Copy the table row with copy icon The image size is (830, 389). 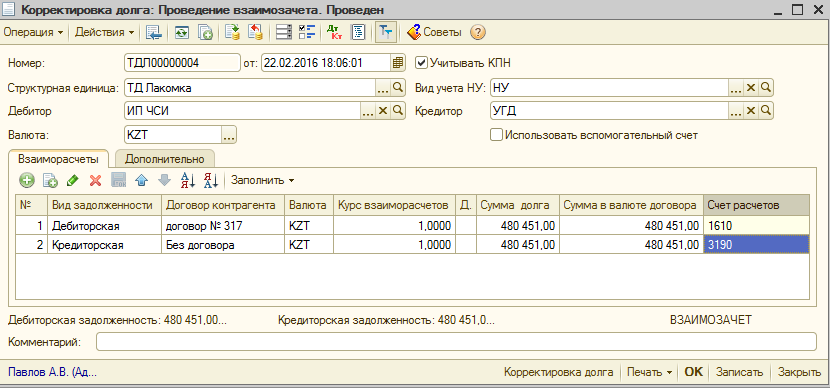tap(50, 180)
